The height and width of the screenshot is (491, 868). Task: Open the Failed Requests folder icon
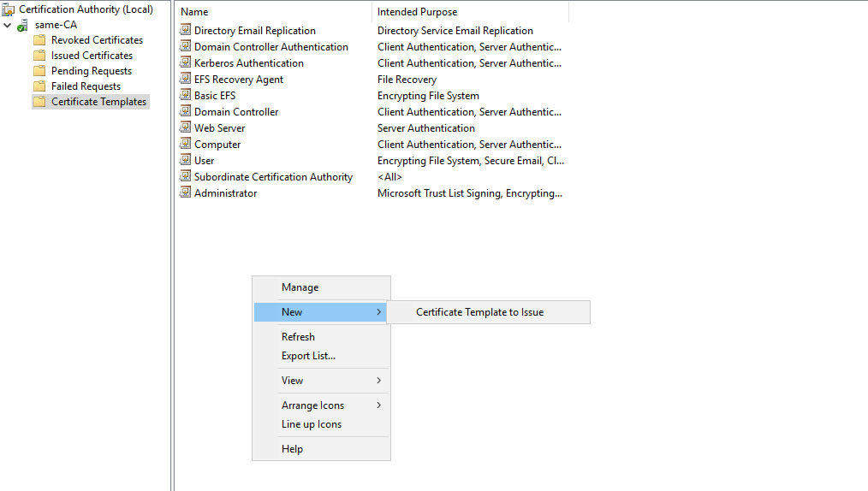(39, 86)
